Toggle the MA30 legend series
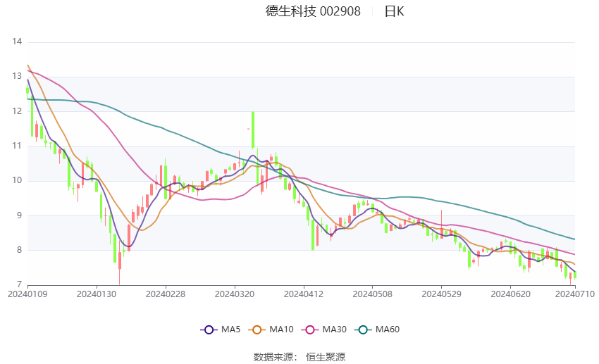Screen dimensions: 599x364 coord(324,330)
